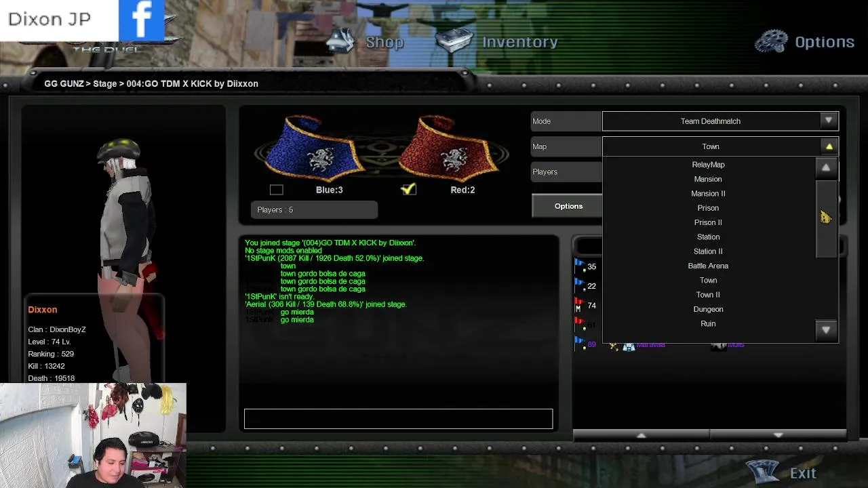Choose Mansion II from the map list

point(708,193)
